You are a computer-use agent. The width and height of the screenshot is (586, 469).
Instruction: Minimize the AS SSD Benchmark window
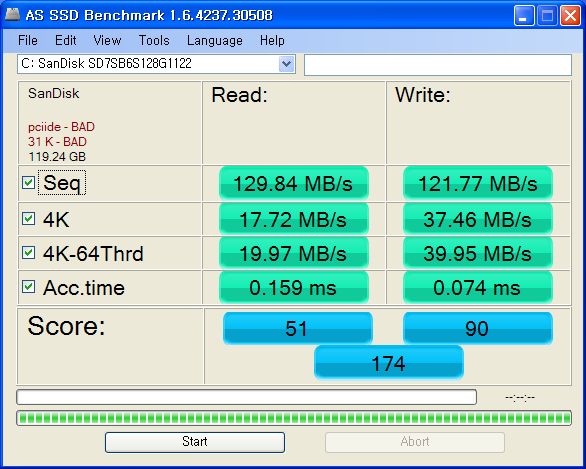pyautogui.click(x=524, y=16)
